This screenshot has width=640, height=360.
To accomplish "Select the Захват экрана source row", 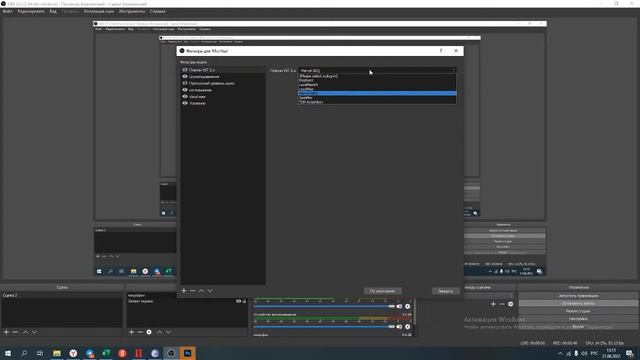I will point(187,301).
